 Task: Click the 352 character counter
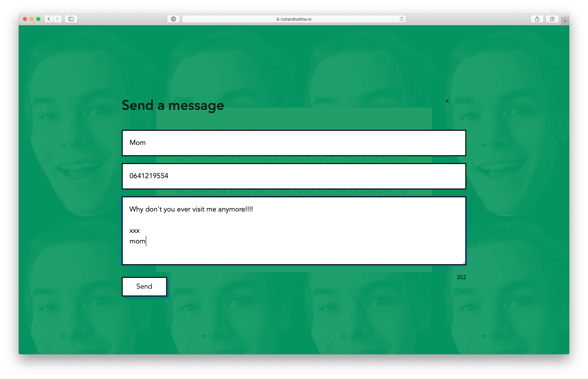[x=461, y=277]
